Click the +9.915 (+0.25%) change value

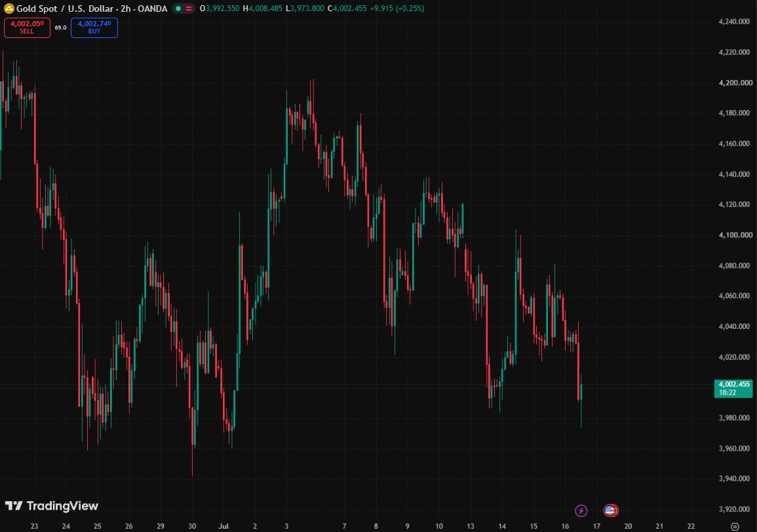click(397, 9)
